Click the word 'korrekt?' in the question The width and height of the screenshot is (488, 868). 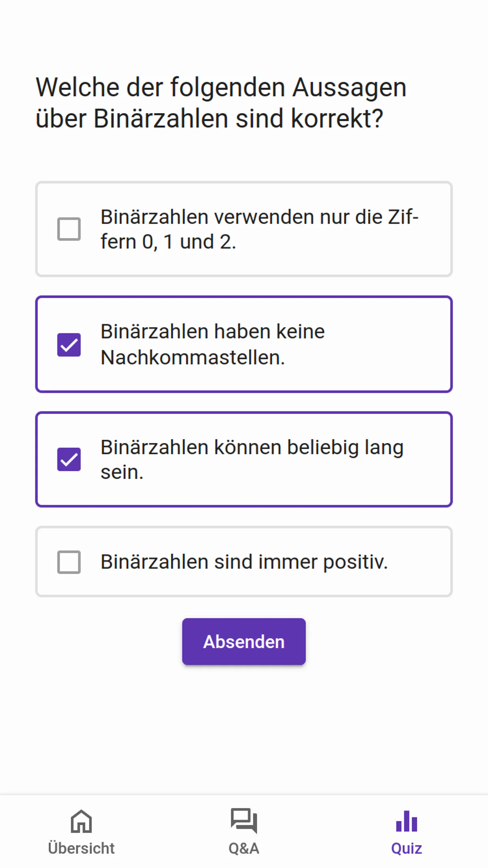(x=337, y=119)
